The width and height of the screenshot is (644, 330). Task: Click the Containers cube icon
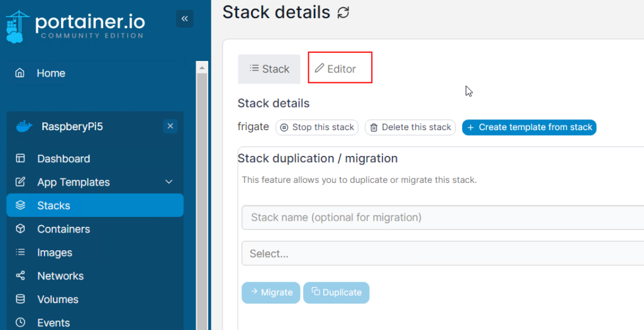[x=20, y=229]
